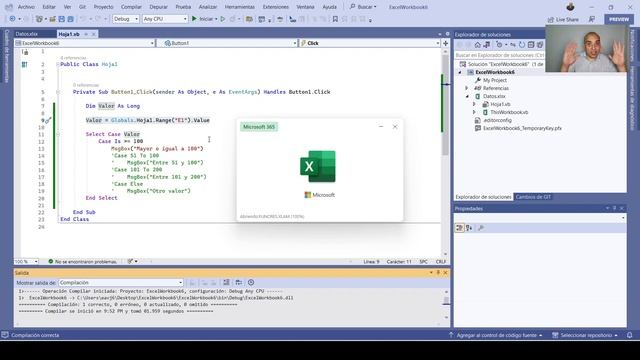The width and height of the screenshot is (640, 360).
Task: Click the clear all output icon in Salida
Action: click(x=226, y=282)
